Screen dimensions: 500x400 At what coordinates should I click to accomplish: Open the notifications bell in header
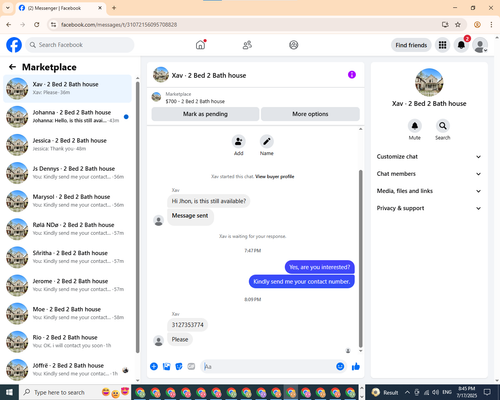461,45
